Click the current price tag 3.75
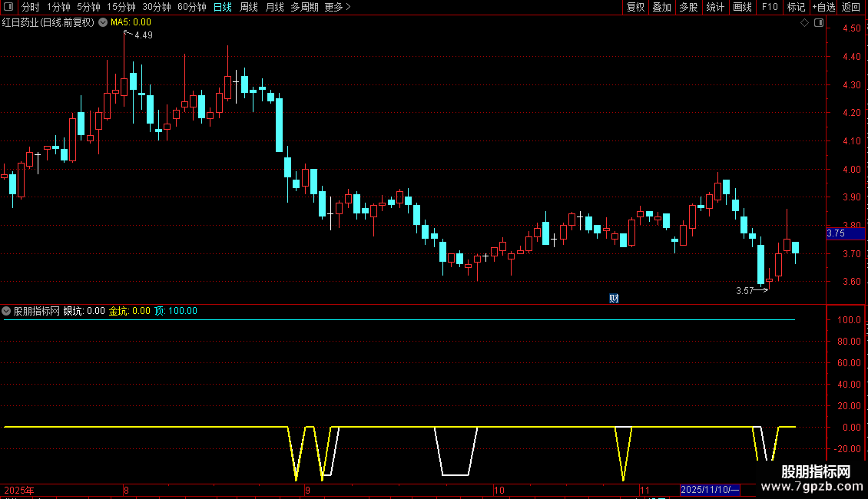This screenshot has height=499, width=868. pyautogui.click(x=845, y=233)
